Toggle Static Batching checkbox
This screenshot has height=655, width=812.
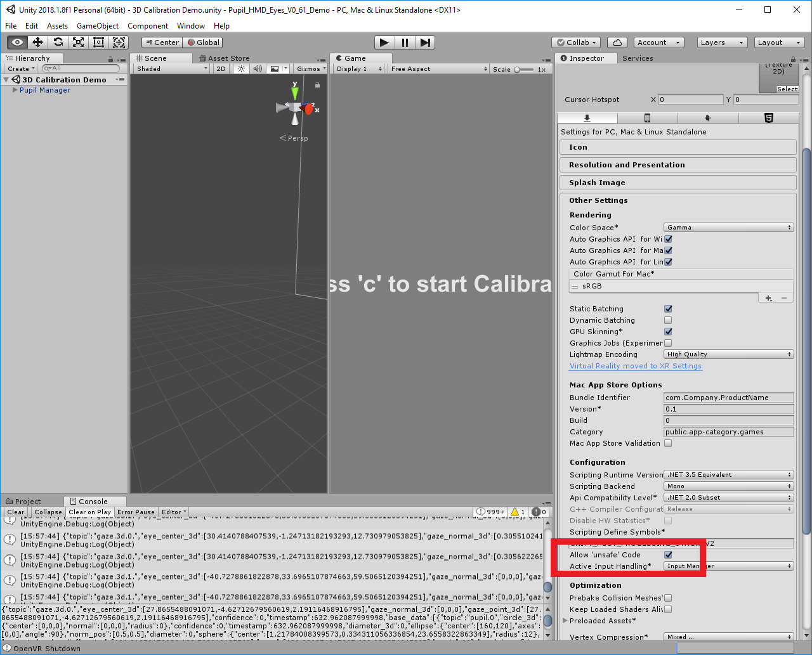668,309
